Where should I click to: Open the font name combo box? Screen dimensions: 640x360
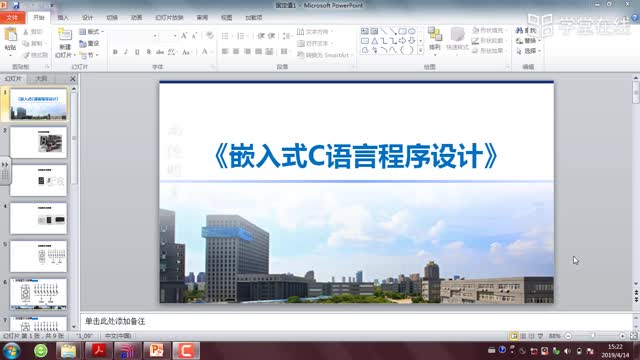coord(134,36)
